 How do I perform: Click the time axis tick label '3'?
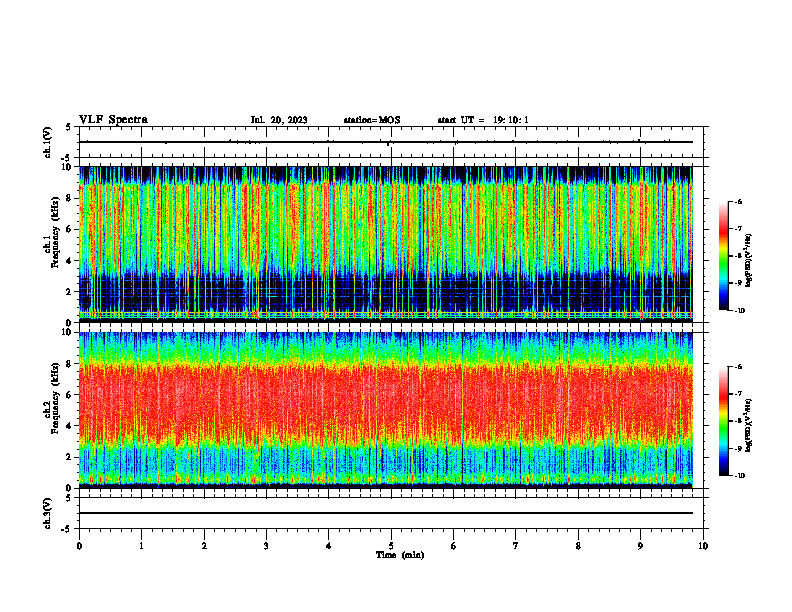pyautogui.click(x=266, y=546)
